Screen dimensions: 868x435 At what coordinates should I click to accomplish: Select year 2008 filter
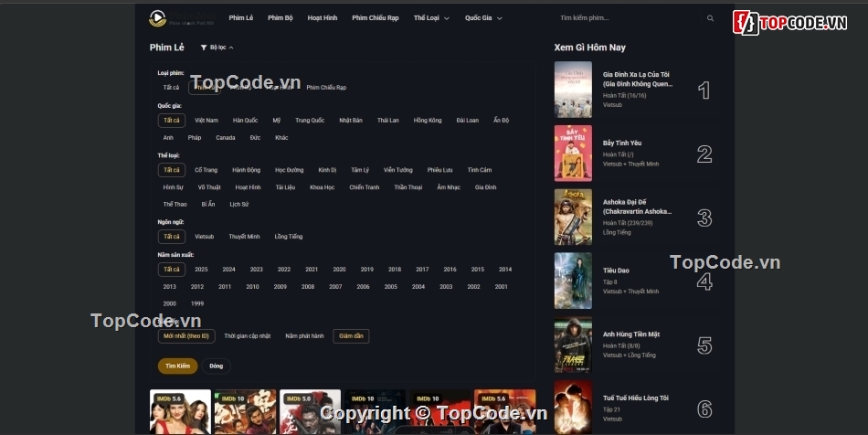(x=308, y=287)
